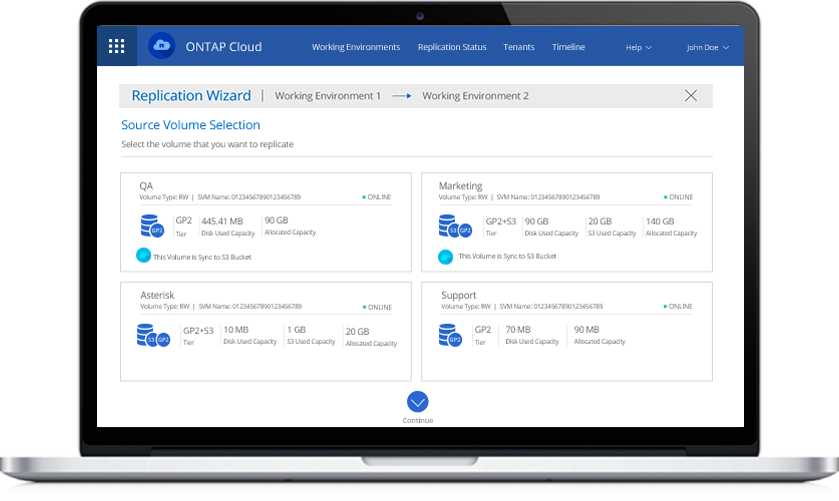The width and height of the screenshot is (839, 501).
Task: Open Replication Status page
Action: click(452, 47)
